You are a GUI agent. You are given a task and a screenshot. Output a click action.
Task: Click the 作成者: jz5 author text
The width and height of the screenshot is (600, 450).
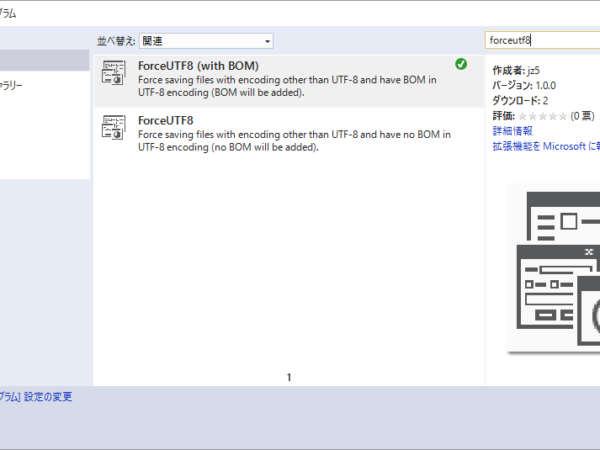(516, 70)
